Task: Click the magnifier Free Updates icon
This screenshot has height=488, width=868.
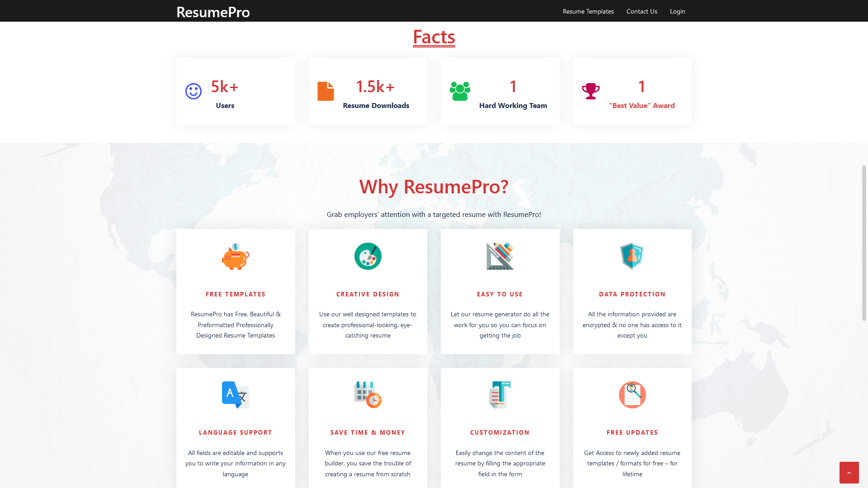Action: (x=632, y=394)
